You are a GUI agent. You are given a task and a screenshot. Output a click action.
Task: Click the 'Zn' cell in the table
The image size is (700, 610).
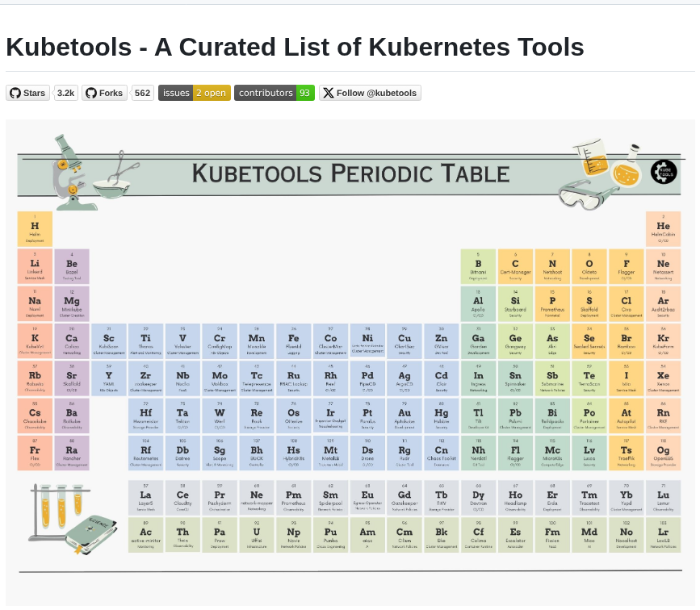coord(442,341)
